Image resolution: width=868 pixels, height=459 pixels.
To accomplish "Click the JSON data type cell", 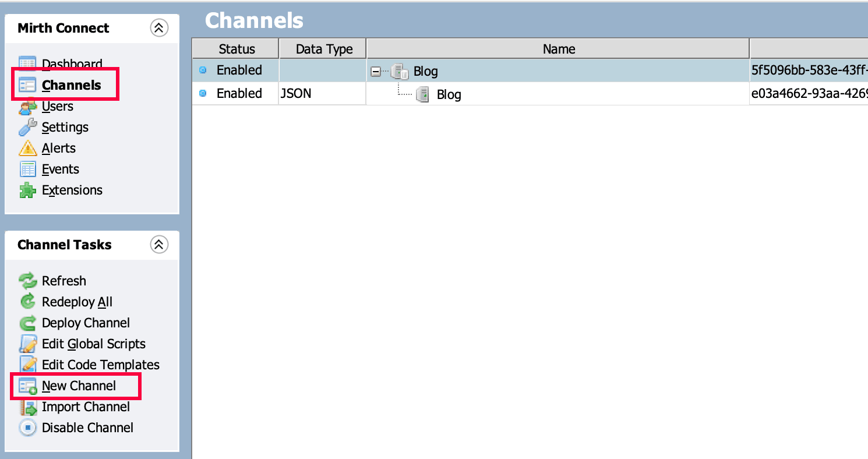I will (x=323, y=93).
